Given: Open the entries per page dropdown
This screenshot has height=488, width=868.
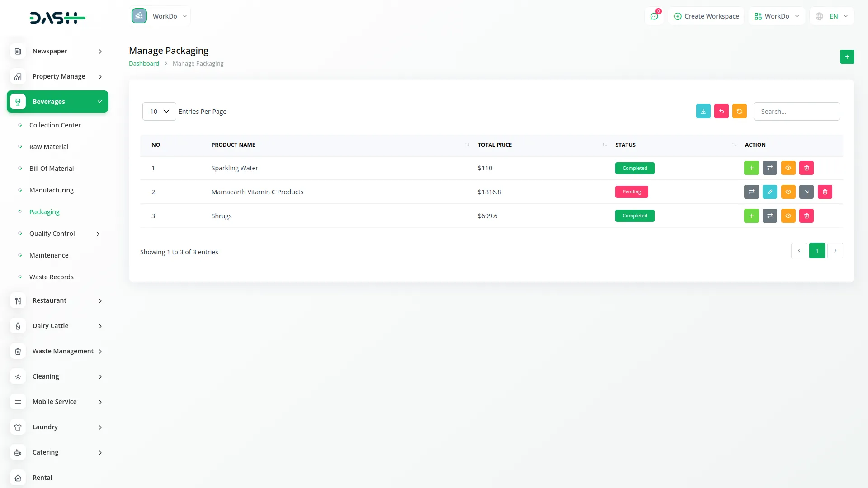Looking at the screenshot, I should pyautogui.click(x=159, y=112).
